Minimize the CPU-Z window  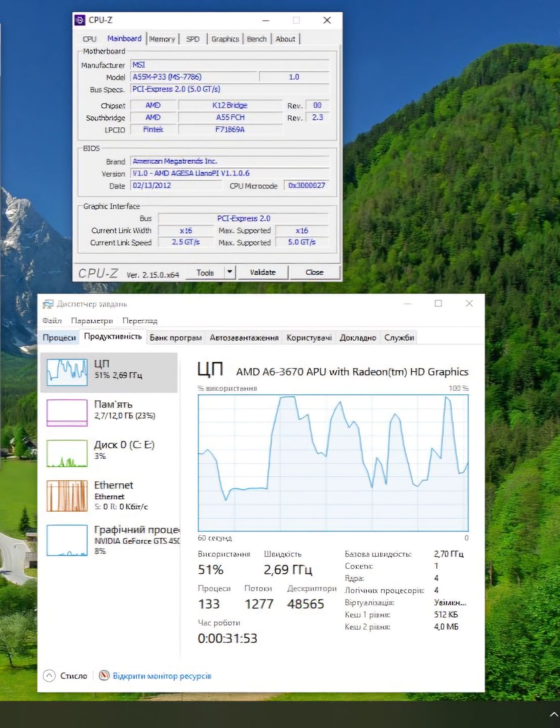266,20
